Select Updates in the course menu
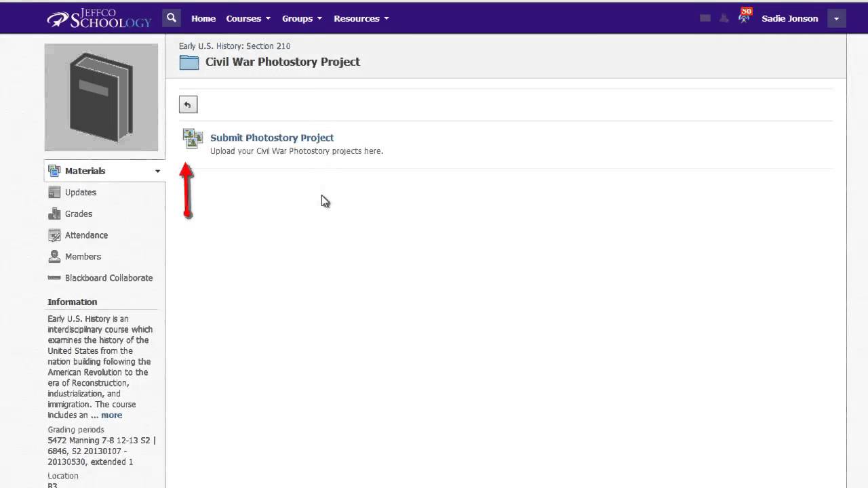868x488 pixels. click(x=81, y=192)
